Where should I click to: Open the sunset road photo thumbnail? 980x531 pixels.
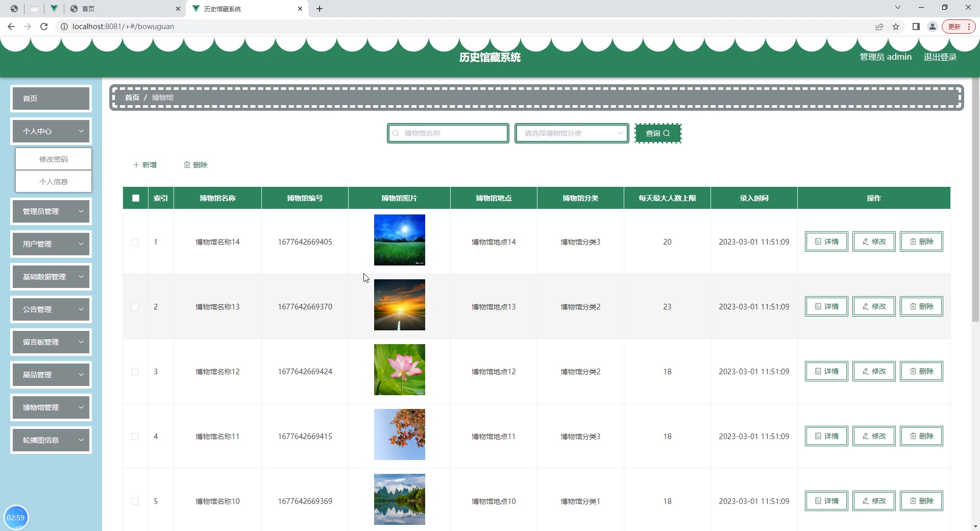pos(400,305)
